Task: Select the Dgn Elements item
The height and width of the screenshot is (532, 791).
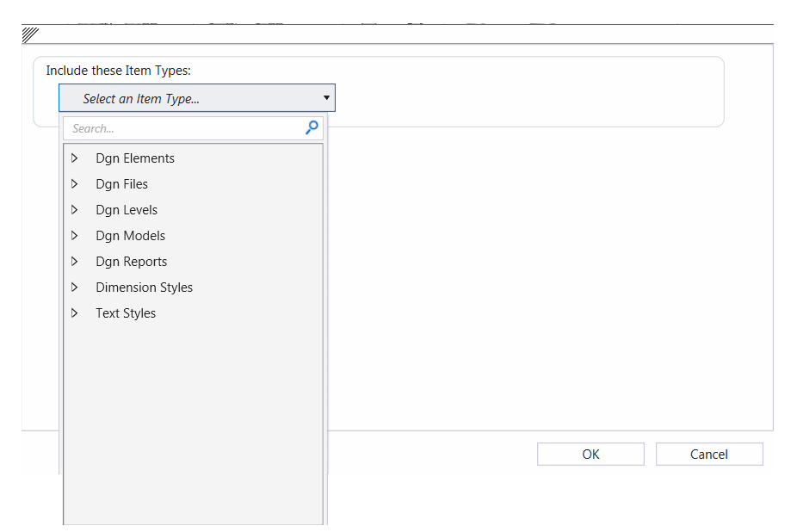Action: coord(135,158)
